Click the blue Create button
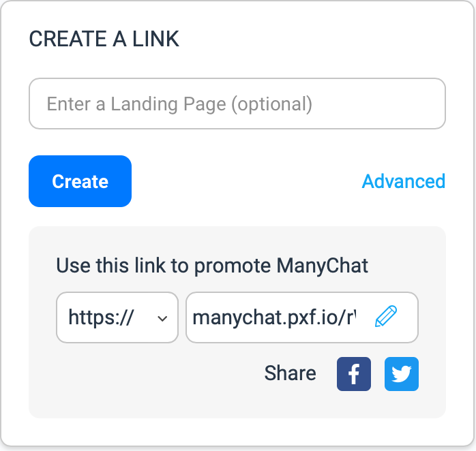 80,181
